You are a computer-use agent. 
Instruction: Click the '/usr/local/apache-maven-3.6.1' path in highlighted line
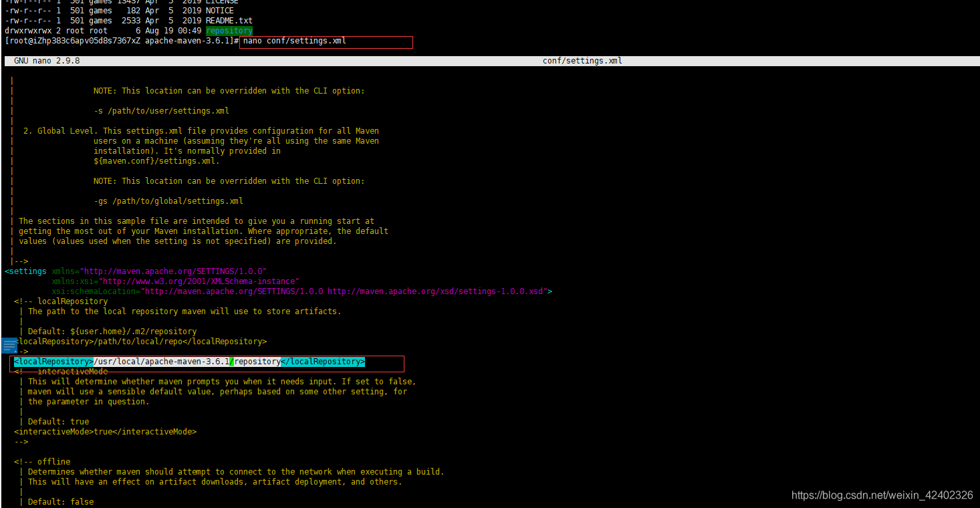(x=161, y=362)
